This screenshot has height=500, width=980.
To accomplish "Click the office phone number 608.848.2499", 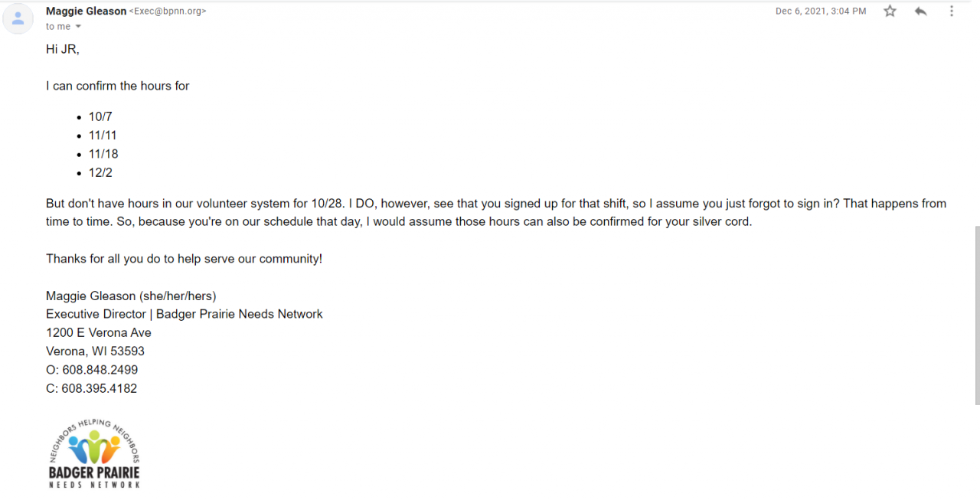I will 100,370.
